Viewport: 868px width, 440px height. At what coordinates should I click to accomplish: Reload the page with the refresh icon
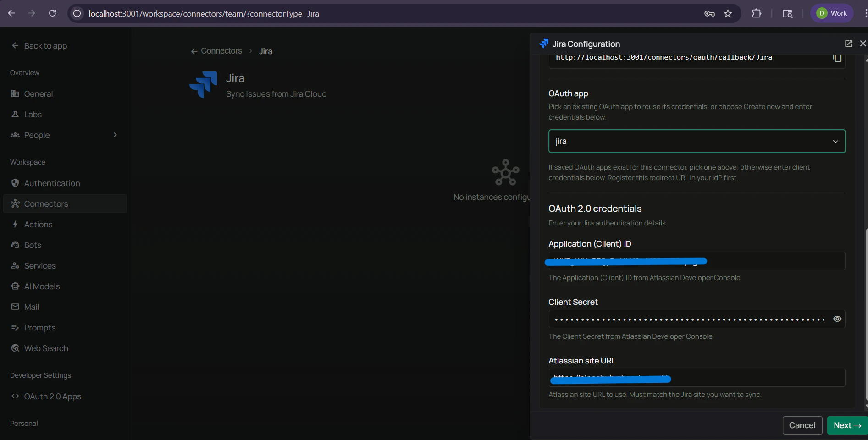[x=53, y=13]
